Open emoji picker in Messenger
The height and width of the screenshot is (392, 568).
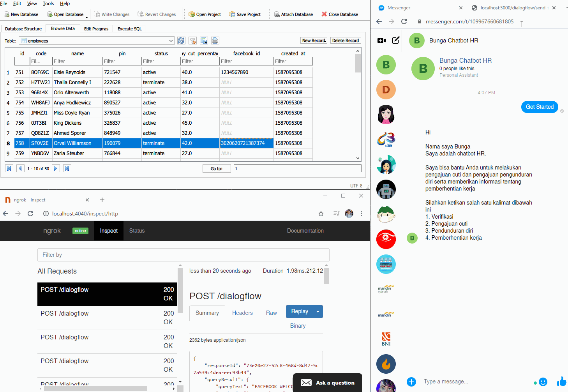pos(543,382)
